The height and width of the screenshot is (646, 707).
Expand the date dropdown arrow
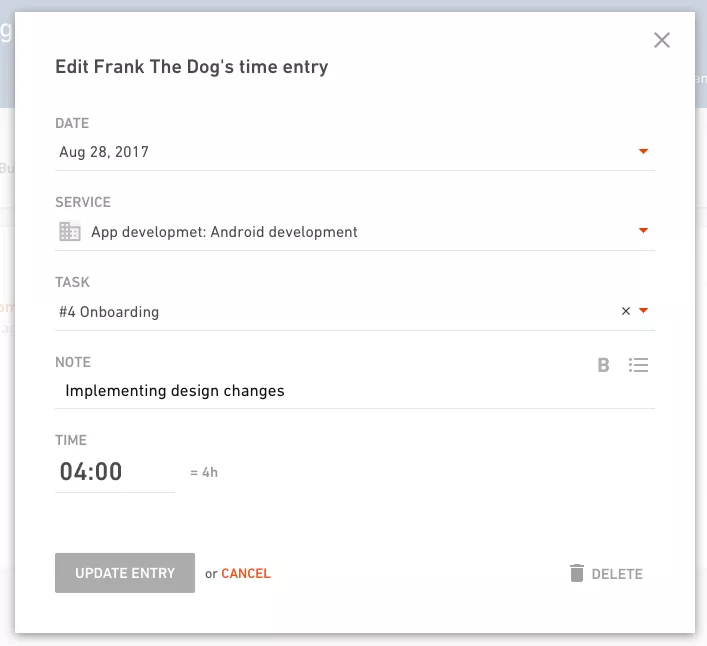tap(643, 151)
